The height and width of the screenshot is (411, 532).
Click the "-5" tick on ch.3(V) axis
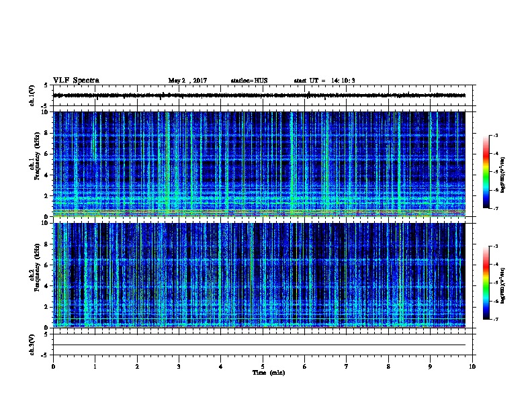click(46, 355)
